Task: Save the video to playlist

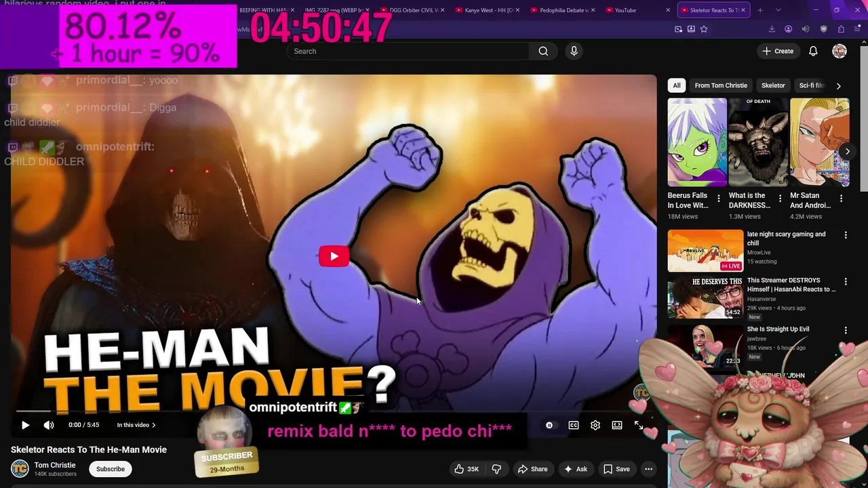Action: (x=616, y=469)
